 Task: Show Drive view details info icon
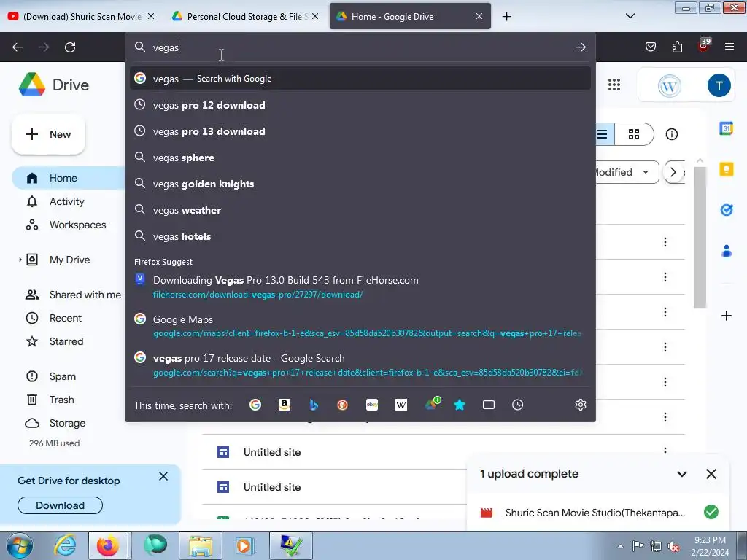click(x=672, y=134)
